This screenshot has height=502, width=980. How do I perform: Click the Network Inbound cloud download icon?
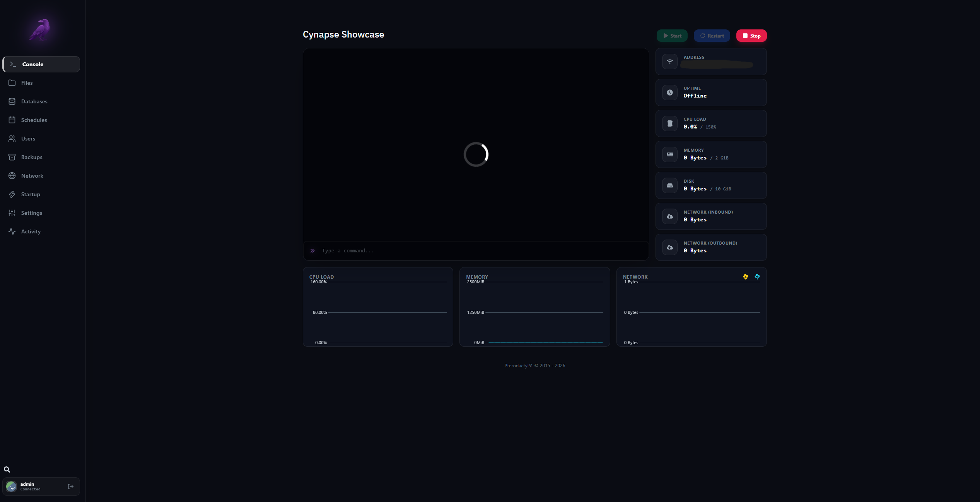[670, 216]
